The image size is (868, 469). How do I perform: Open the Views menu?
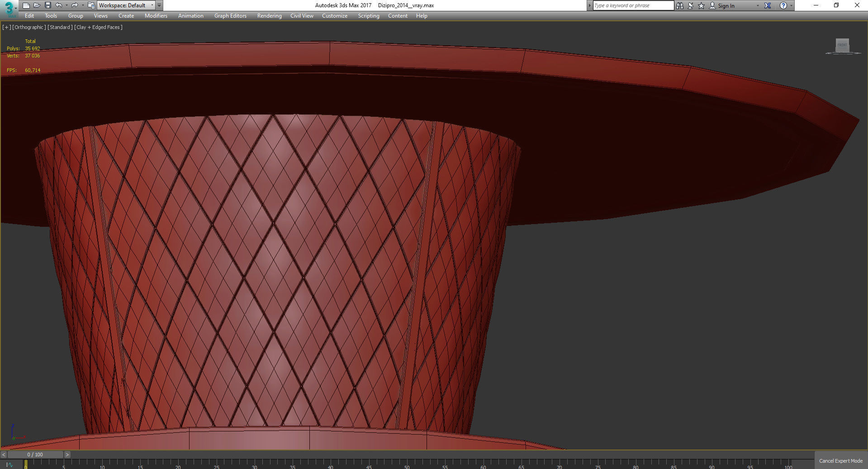pos(100,16)
